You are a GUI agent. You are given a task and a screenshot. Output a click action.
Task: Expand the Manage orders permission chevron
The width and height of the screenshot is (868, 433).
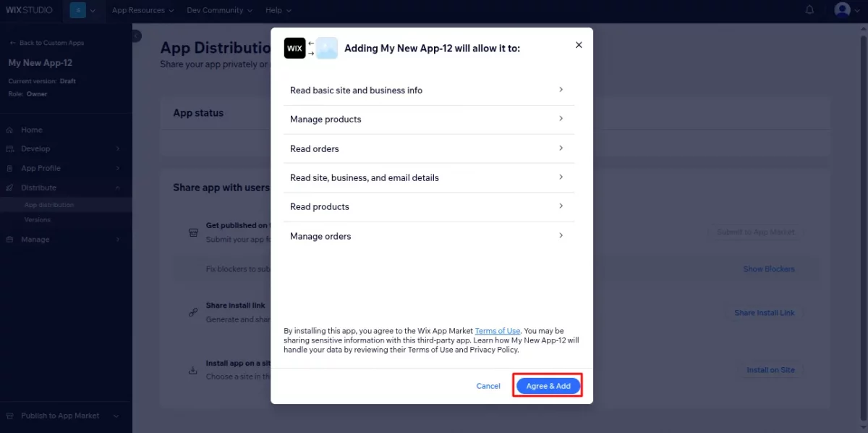(561, 235)
